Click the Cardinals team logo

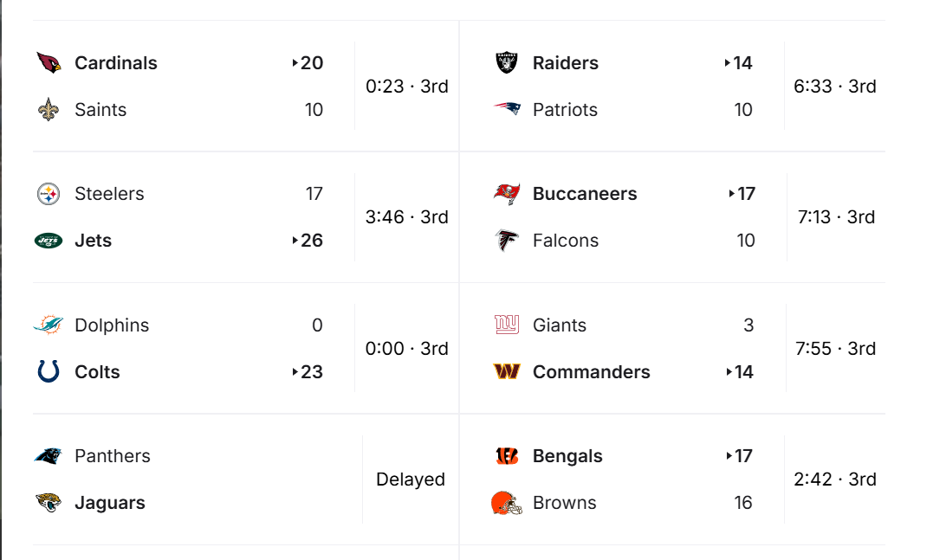click(49, 63)
